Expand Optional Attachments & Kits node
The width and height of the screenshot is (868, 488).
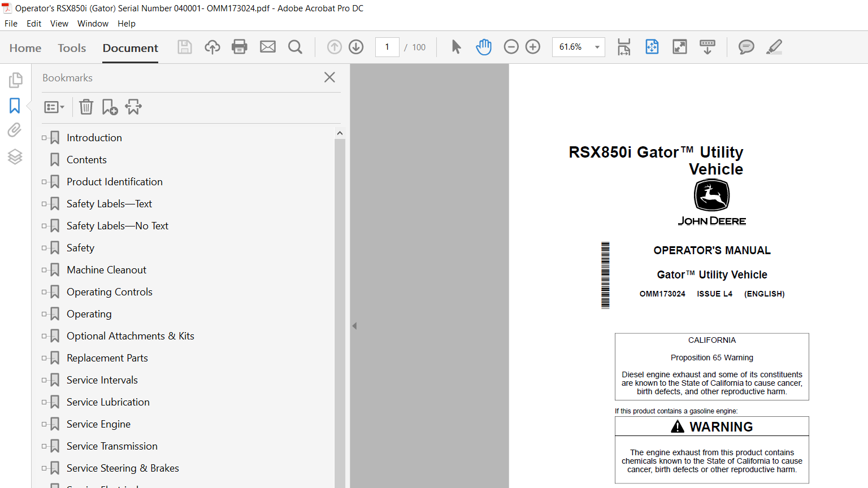[44, 336]
